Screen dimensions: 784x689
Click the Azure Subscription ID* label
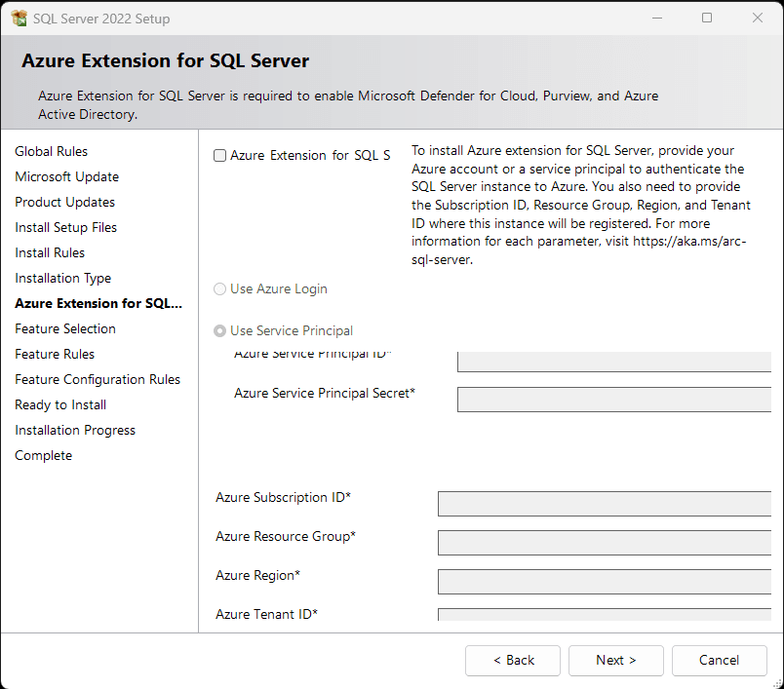click(x=284, y=498)
